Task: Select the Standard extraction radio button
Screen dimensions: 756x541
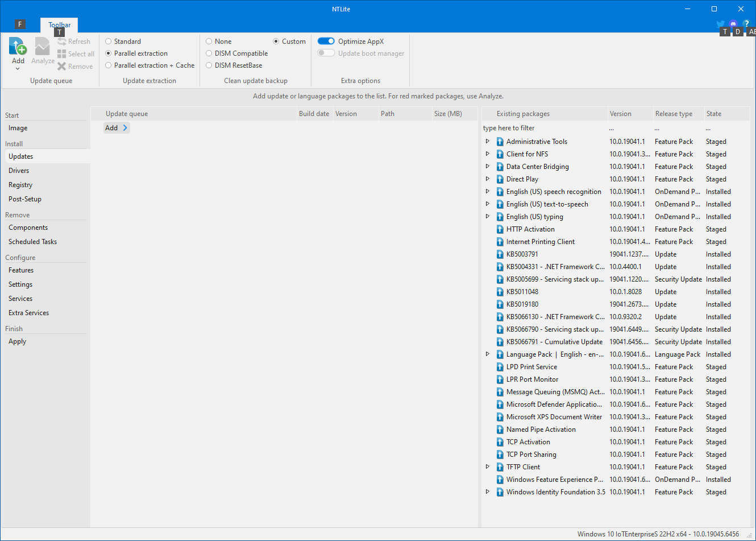Action: tap(108, 42)
